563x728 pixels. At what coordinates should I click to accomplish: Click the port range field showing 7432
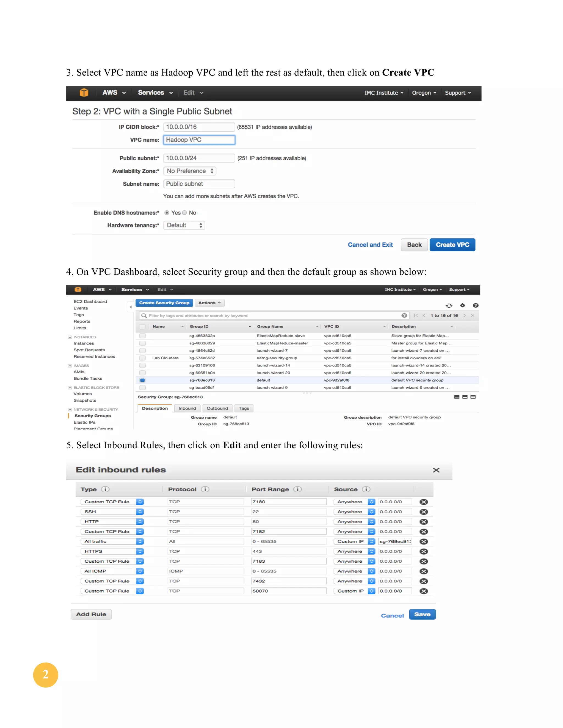point(289,581)
